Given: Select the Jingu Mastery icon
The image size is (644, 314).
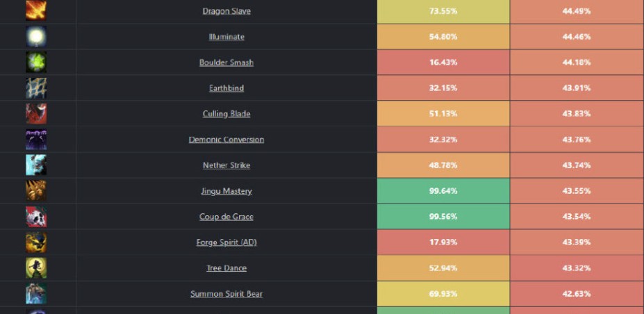Looking at the screenshot, I should [36, 191].
